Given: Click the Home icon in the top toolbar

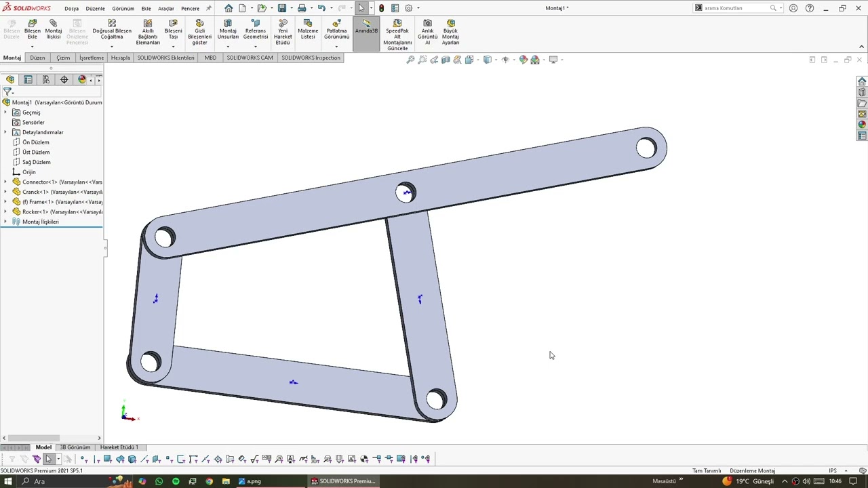Looking at the screenshot, I should (229, 8).
